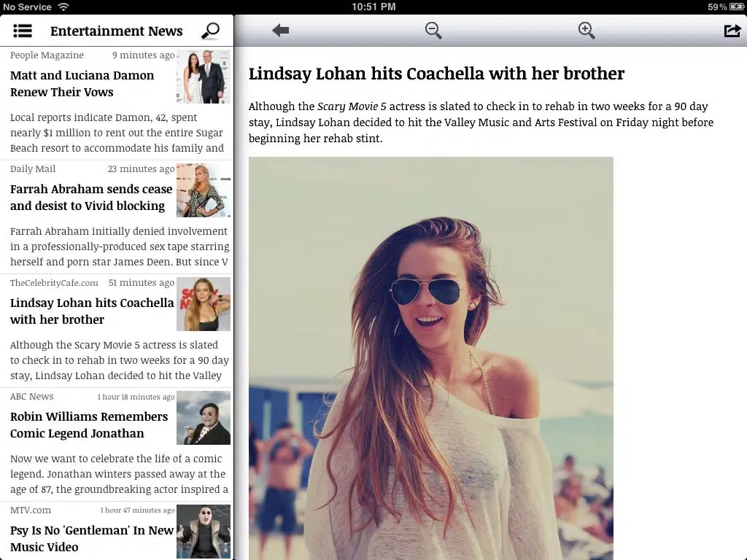Tap the large Lindsay Lohan article photo

430,358
